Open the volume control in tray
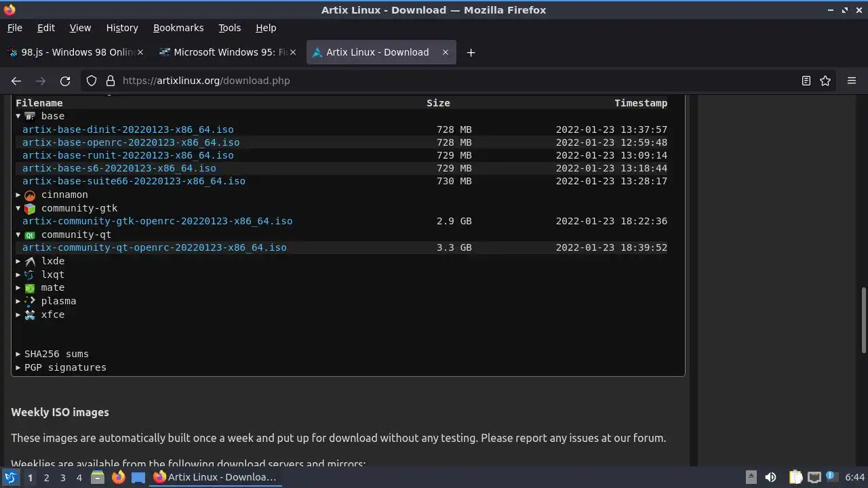Screen dimensions: 868x488 point(770,477)
